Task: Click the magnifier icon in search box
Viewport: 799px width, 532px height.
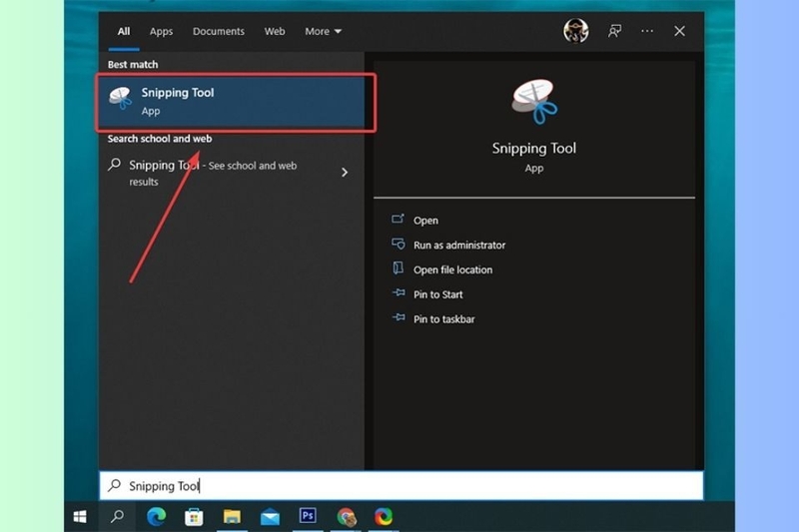Action: click(x=115, y=485)
